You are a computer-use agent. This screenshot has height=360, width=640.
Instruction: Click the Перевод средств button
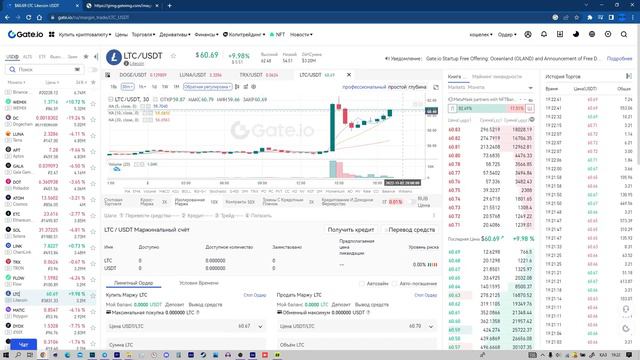[409, 230]
